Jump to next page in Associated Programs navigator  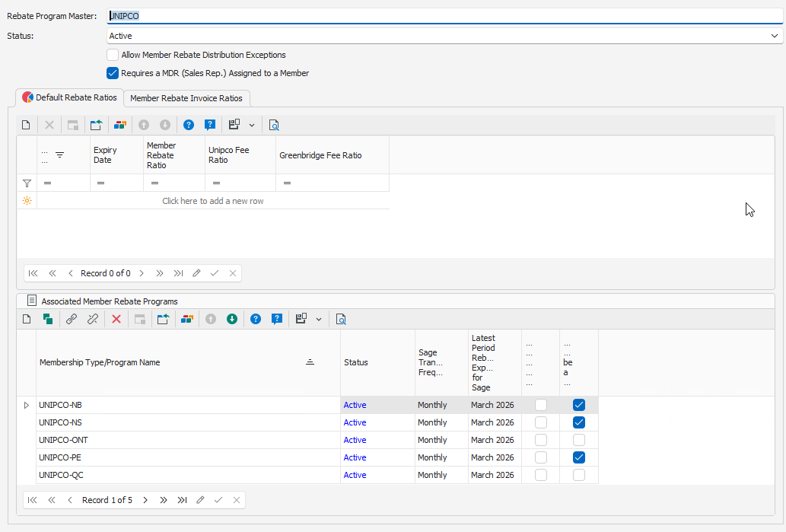click(164, 500)
